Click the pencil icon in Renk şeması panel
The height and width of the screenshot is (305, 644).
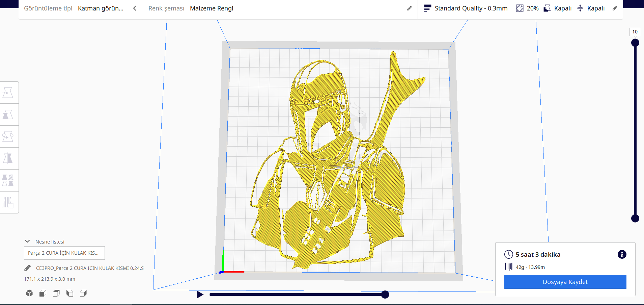point(410,8)
